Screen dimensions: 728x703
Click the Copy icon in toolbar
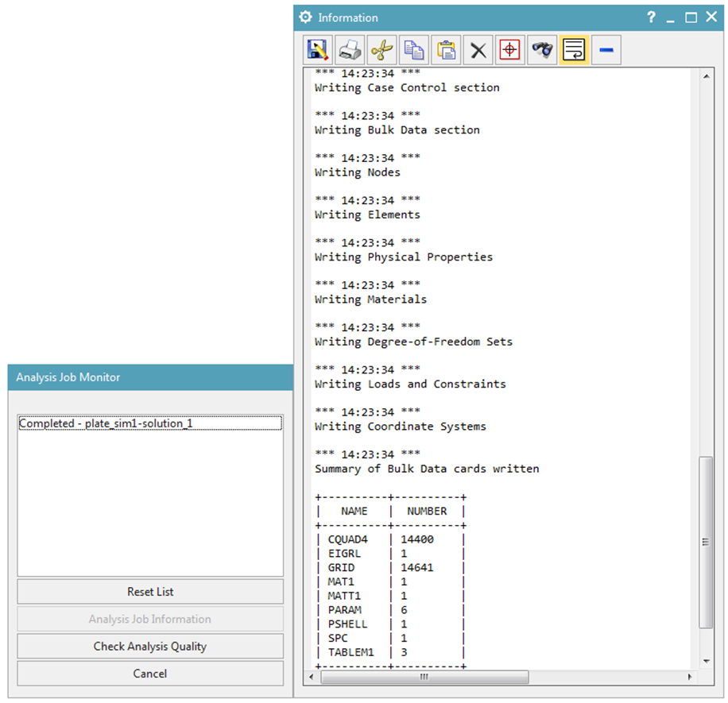[414, 50]
